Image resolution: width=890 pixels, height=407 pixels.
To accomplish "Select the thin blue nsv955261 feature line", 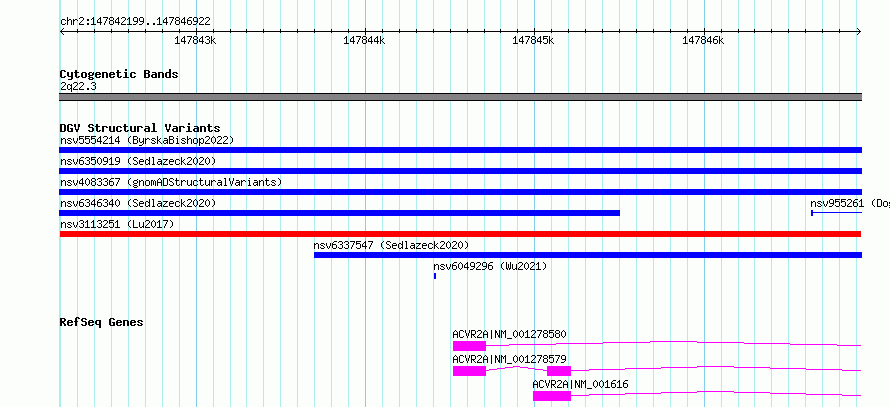I will 837,213.
